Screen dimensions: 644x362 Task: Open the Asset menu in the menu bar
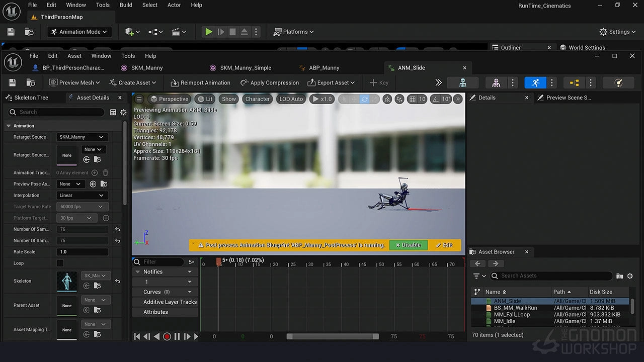coord(74,56)
